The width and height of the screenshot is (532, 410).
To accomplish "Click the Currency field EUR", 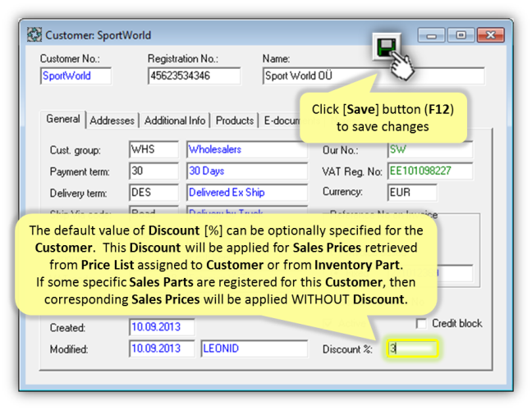I will 412,193.
